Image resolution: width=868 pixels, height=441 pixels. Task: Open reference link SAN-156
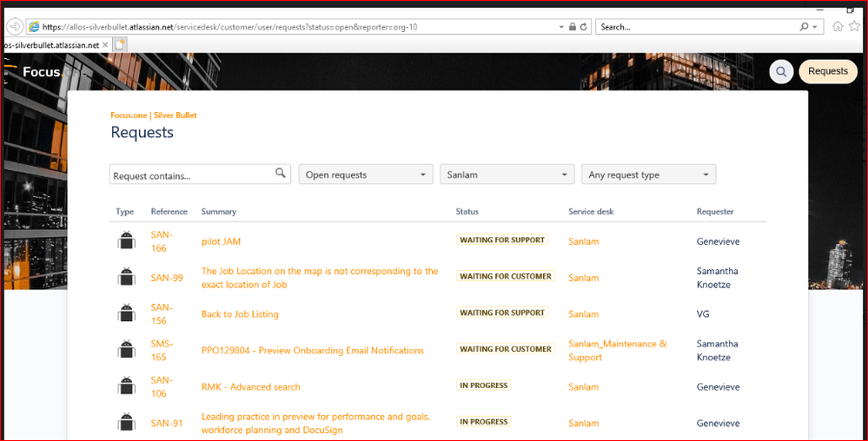point(162,313)
